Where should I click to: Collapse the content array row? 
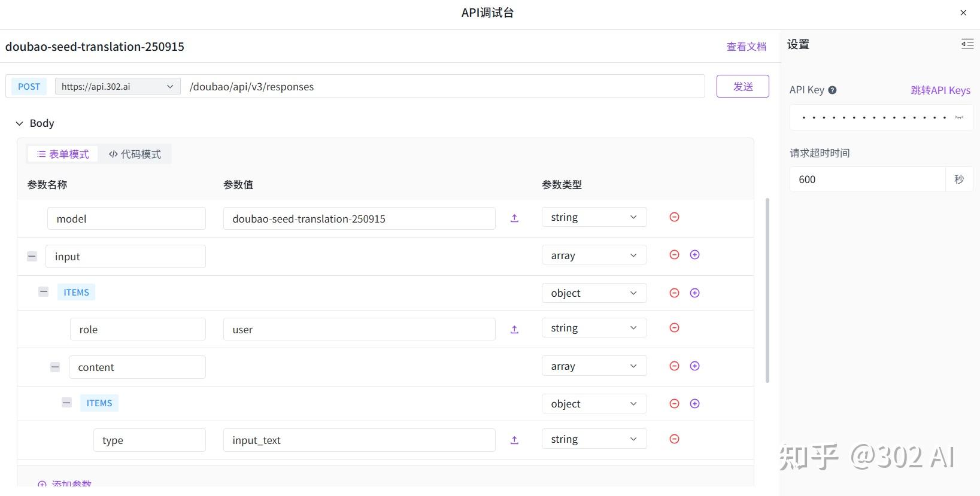(55, 367)
